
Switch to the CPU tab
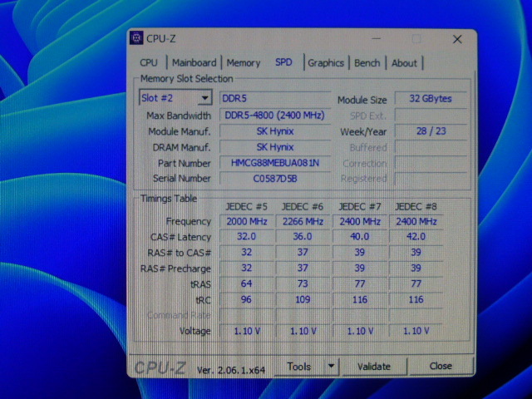[x=149, y=63]
